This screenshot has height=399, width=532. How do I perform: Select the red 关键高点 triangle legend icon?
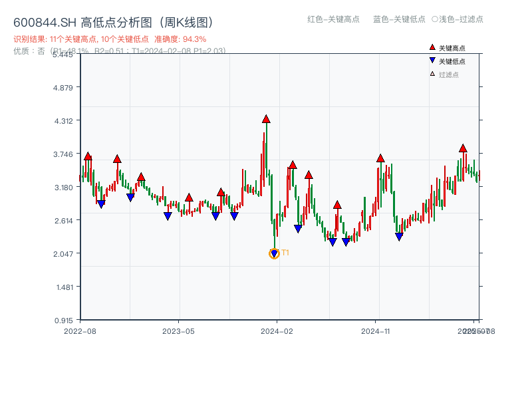coord(431,47)
